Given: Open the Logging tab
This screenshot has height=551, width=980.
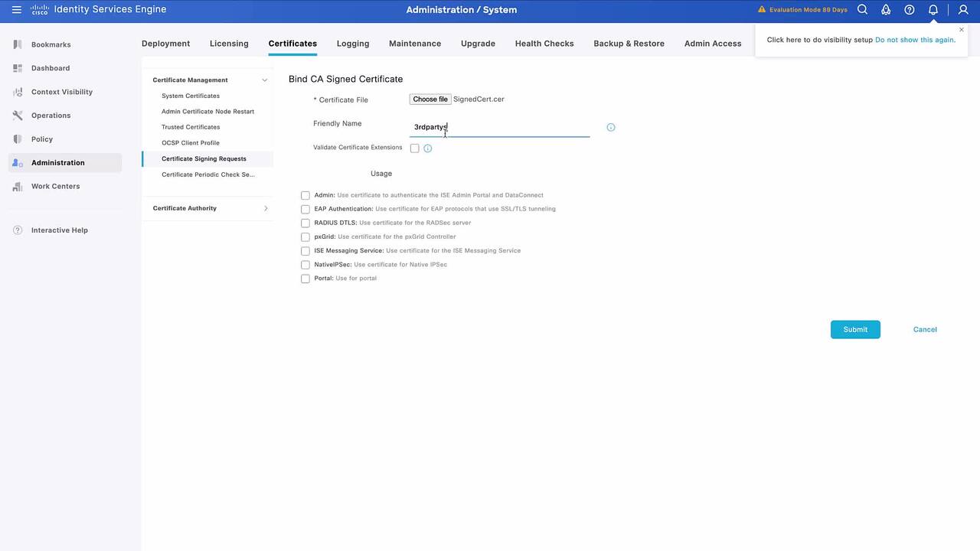Looking at the screenshot, I should (x=353, y=44).
